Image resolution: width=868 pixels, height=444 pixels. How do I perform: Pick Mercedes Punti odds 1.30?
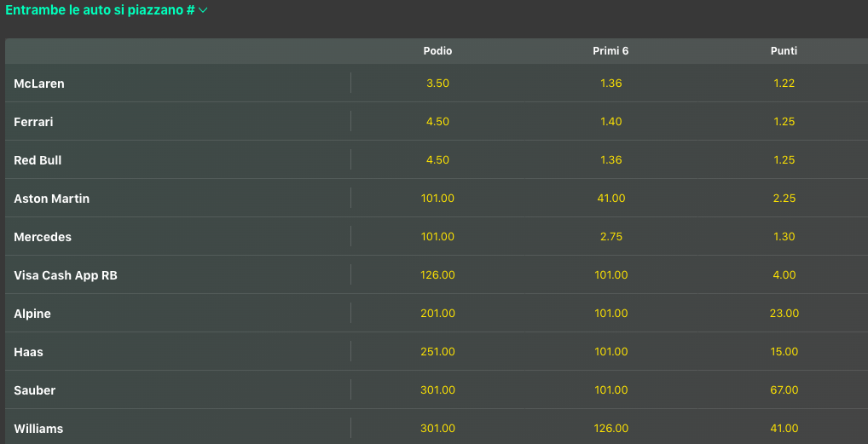[x=784, y=237]
